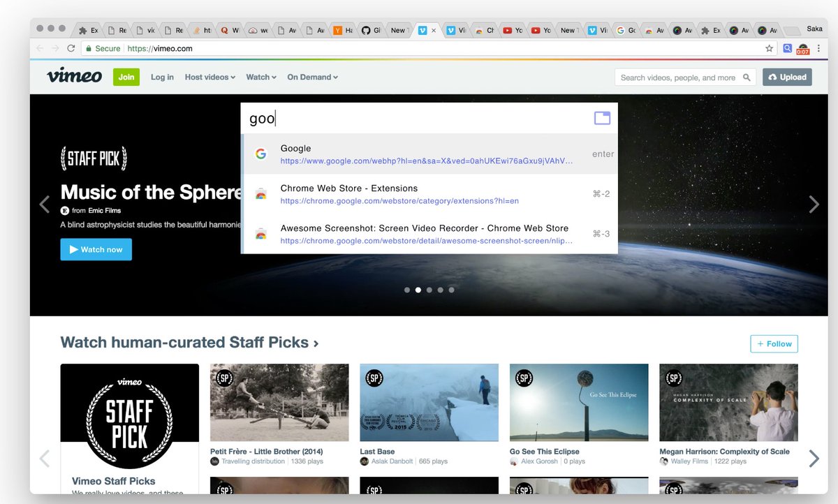Open the Chrome three-dot menu
This screenshot has height=504, width=838.
point(819,49)
